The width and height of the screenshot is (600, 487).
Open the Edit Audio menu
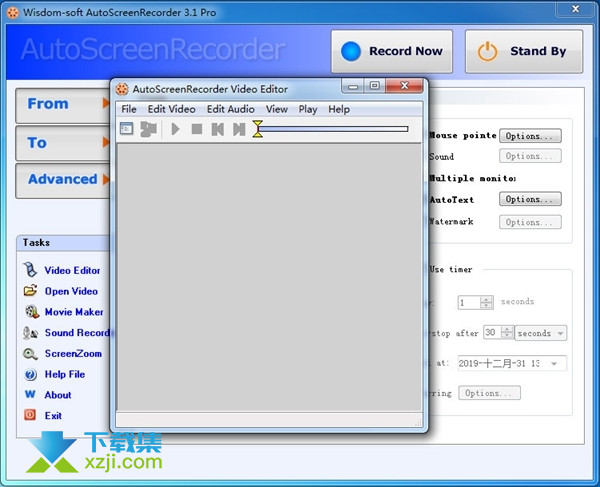click(x=230, y=109)
